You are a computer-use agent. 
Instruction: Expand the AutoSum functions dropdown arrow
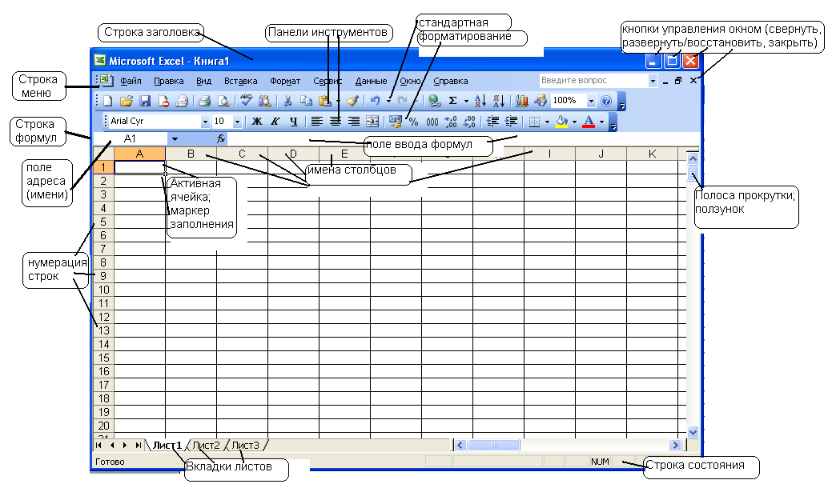coord(466,101)
